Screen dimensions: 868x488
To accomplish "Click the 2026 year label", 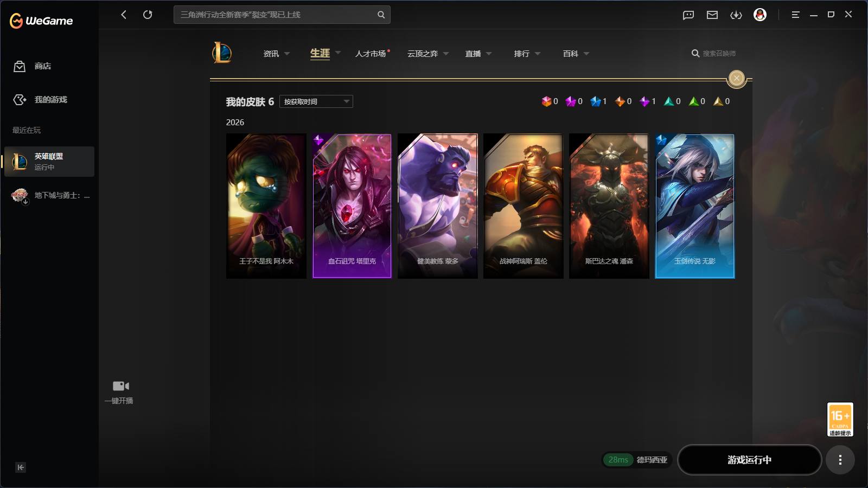I will click(235, 123).
